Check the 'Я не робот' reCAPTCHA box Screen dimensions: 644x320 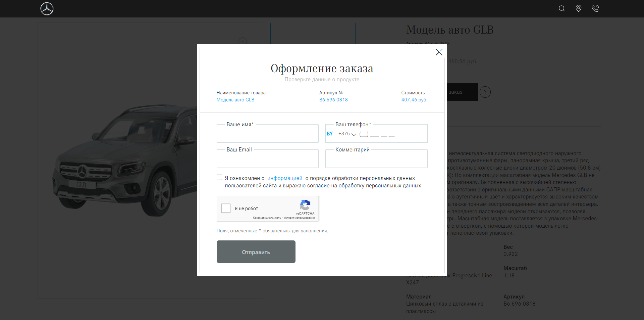click(x=226, y=208)
